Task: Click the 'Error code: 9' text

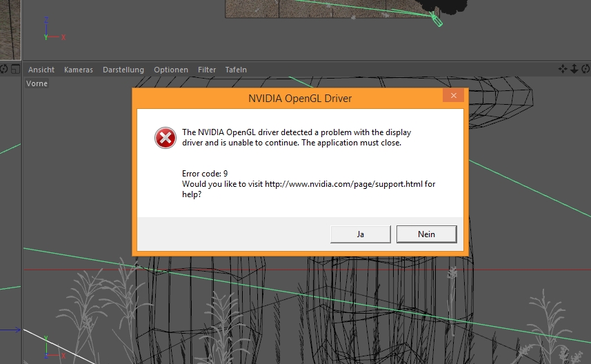Action: click(x=205, y=174)
